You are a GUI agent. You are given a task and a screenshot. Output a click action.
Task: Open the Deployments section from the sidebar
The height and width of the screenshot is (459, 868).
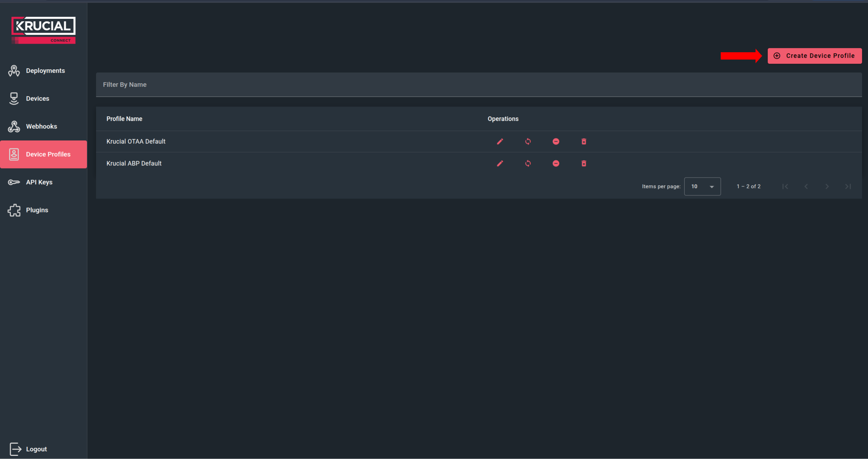click(x=45, y=70)
